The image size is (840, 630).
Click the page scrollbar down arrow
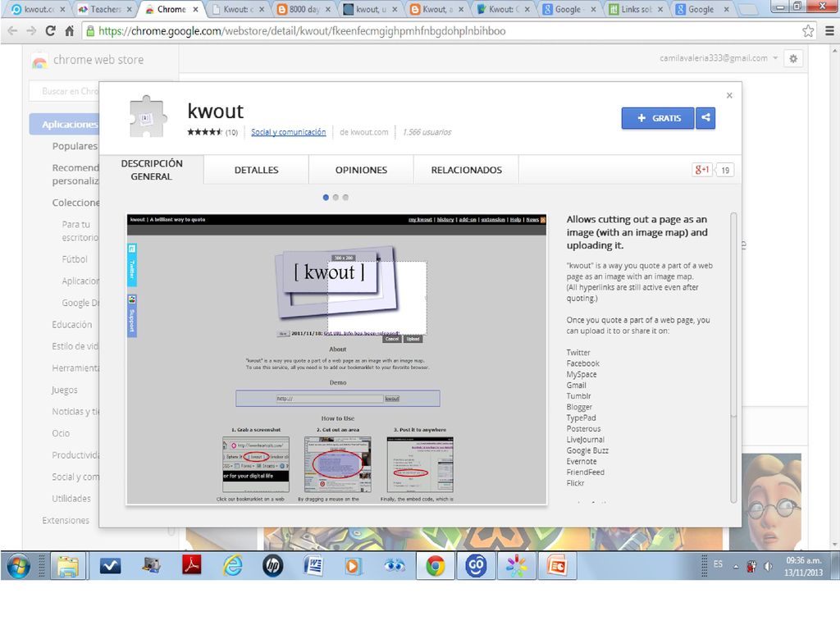click(x=834, y=545)
